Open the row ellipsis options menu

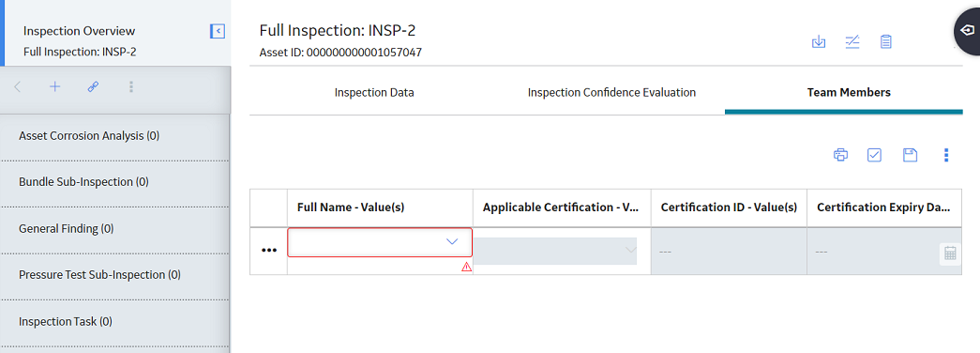pos(269,250)
